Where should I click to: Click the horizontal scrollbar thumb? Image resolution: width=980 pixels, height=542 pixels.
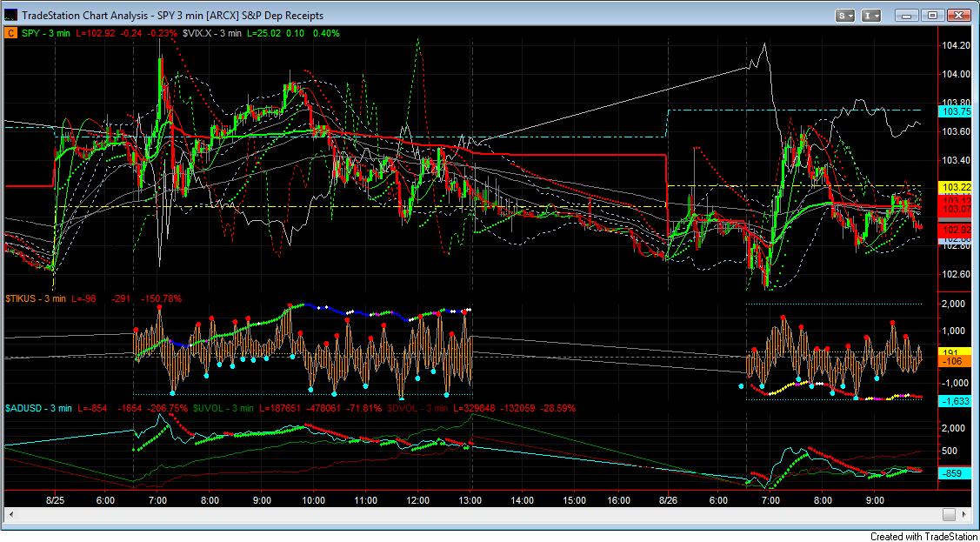[948, 515]
